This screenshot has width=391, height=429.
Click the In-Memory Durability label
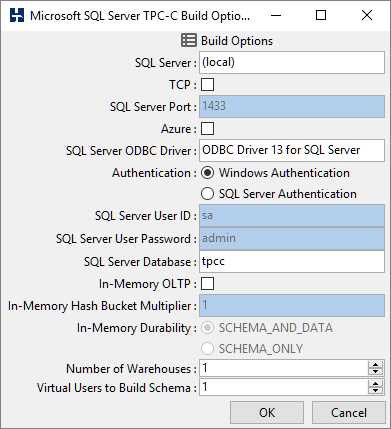click(137, 328)
